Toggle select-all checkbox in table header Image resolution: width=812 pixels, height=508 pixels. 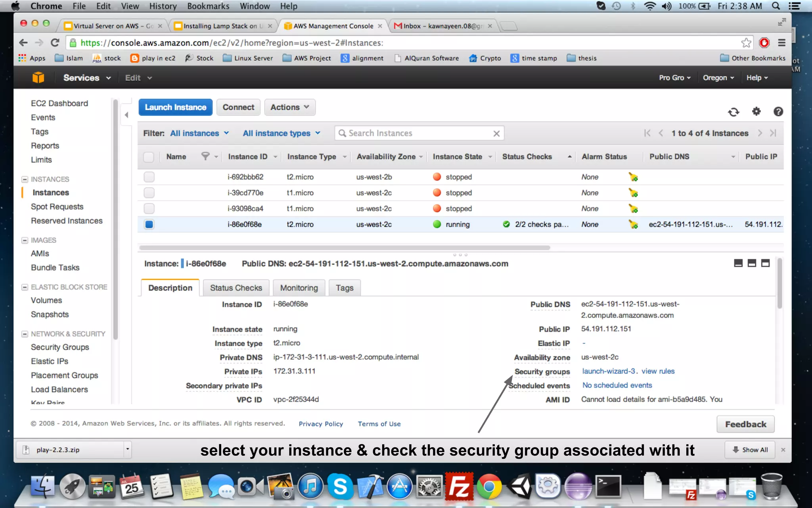(x=149, y=157)
